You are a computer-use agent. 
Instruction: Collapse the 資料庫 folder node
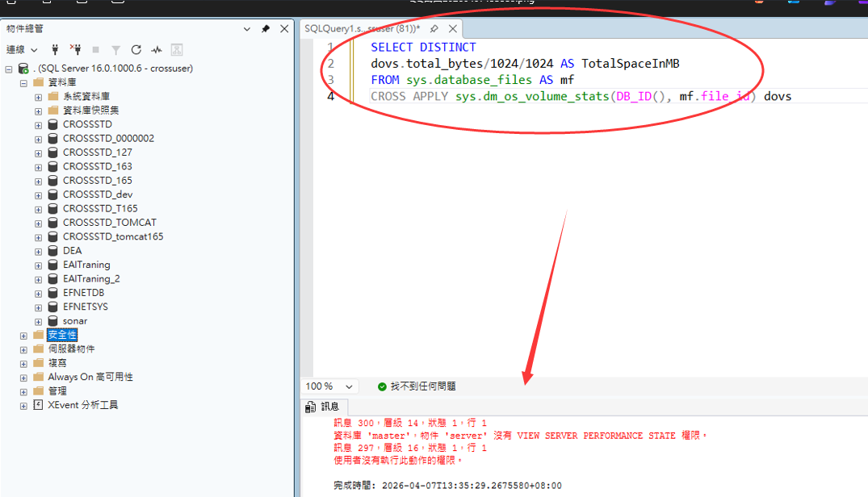tap(23, 83)
